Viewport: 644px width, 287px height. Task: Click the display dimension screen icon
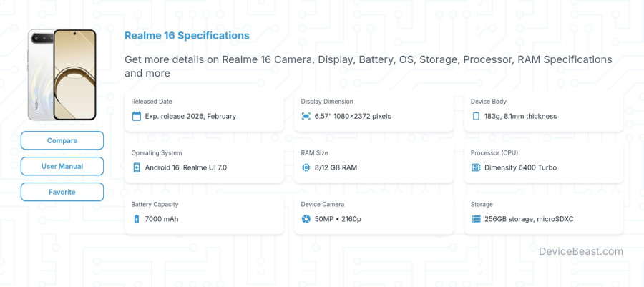306,116
